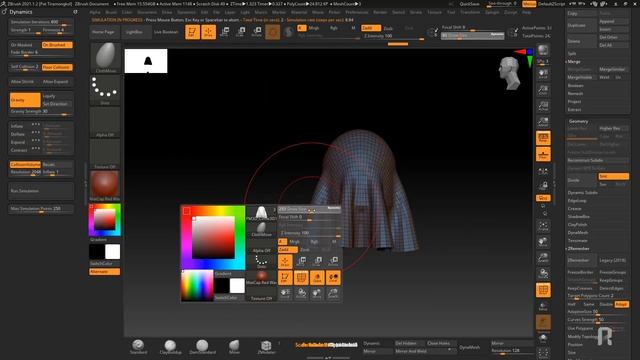Toggle the orange Adapt button in ZRemesher

pos(621,304)
